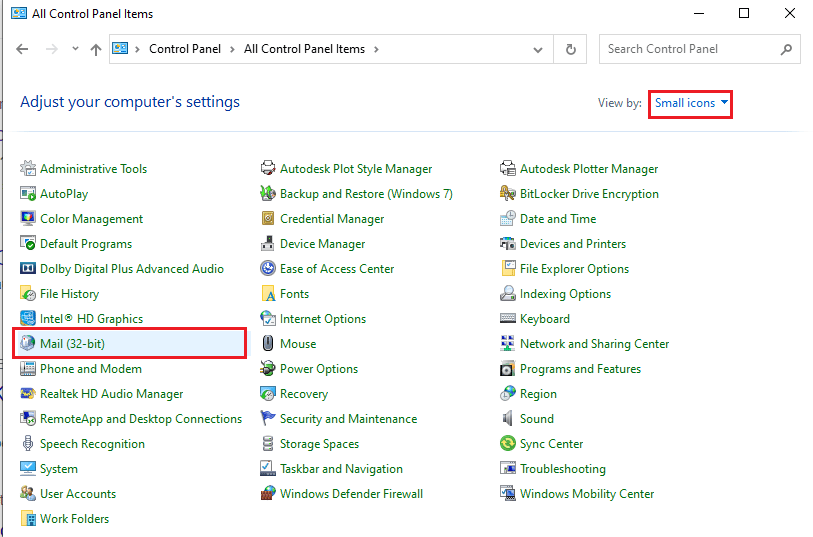Go up one level with Up arrow
813x537 pixels.
(95, 49)
